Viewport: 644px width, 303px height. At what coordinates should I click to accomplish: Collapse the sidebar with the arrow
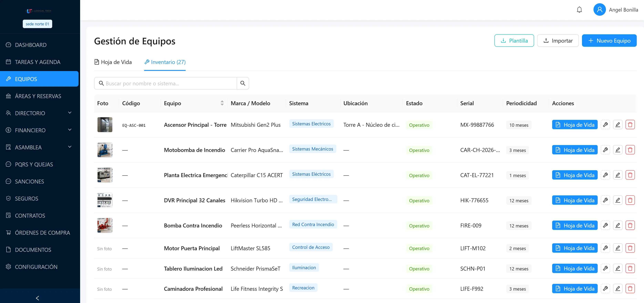(38, 298)
